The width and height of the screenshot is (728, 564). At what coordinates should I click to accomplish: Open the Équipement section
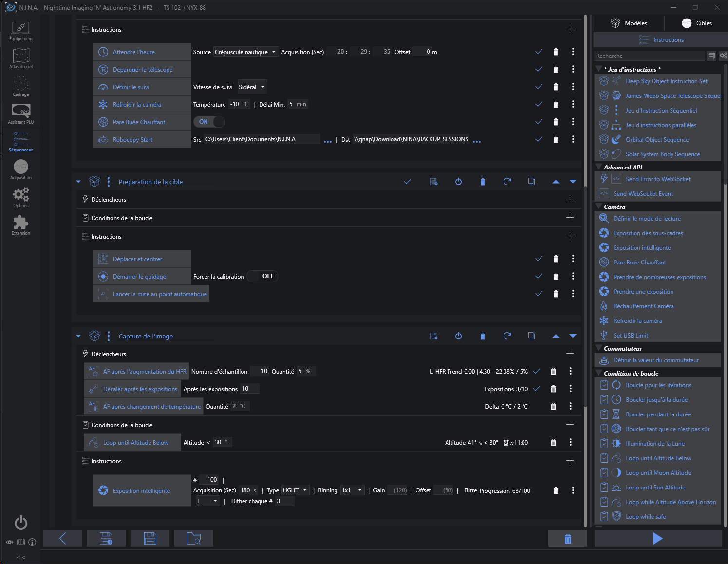coord(21,31)
